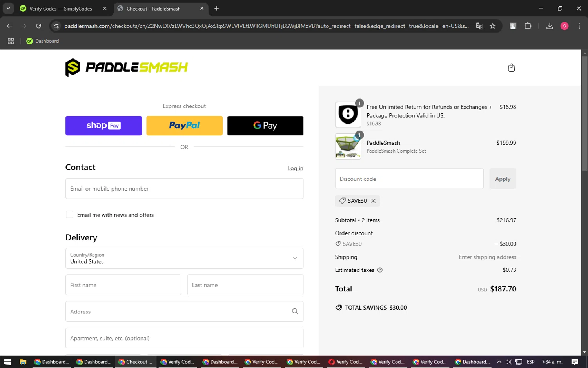Focus the Last name field
This screenshot has height=368, width=588.
245,285
